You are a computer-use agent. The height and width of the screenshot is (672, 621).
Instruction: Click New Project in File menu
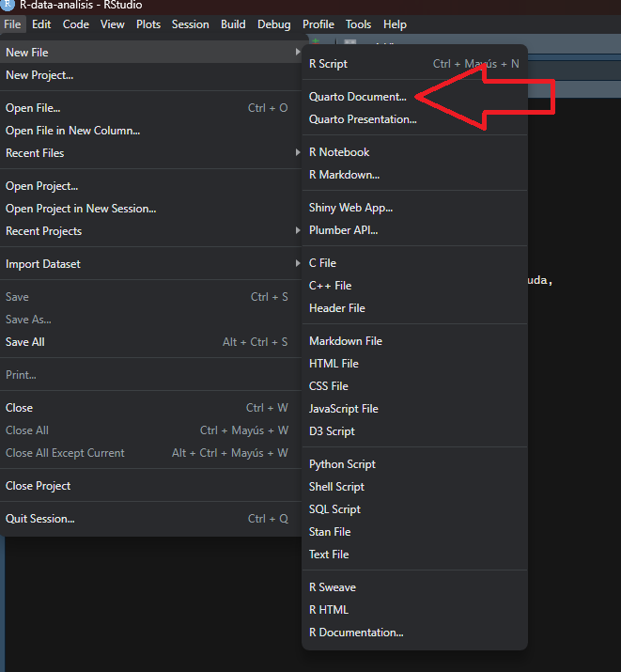click(39, 75)
